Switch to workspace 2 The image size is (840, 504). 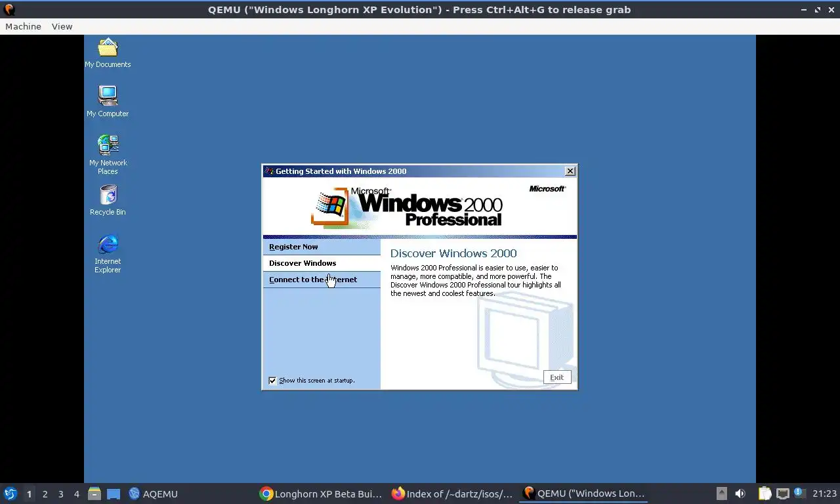tap(45, 493)
